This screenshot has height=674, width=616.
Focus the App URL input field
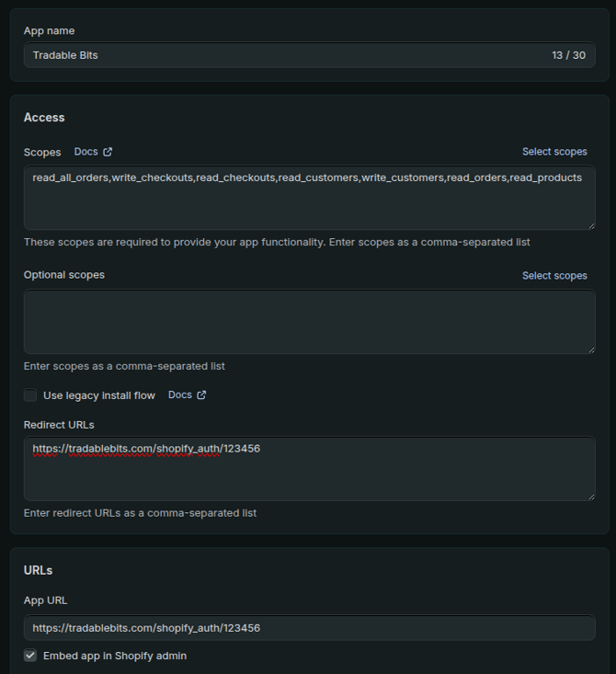[x=310, y=628]
